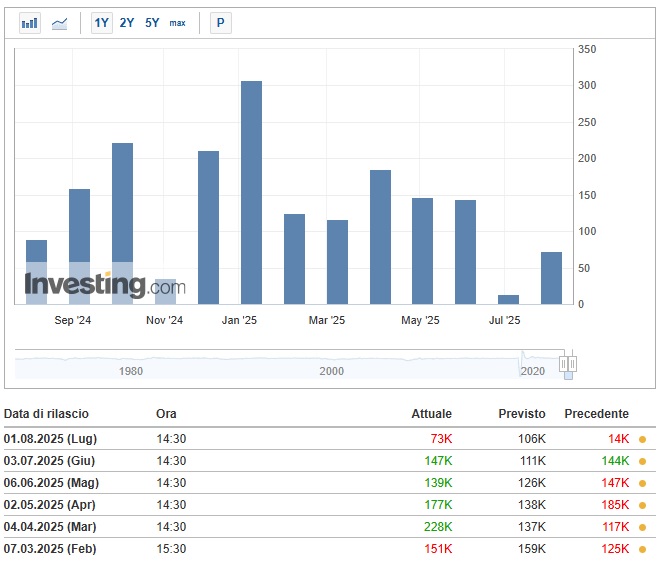
Task: Select the 5Y time range
Action: click(152, 22)
